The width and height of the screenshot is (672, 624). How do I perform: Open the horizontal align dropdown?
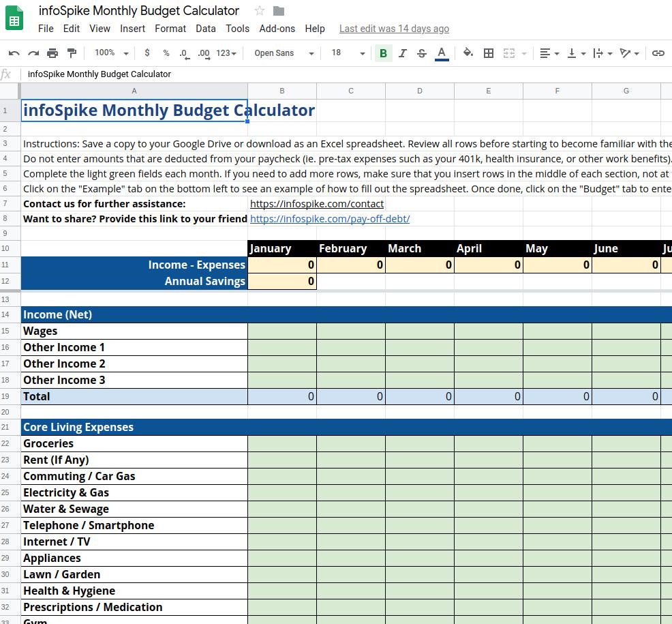click(549, 53)
